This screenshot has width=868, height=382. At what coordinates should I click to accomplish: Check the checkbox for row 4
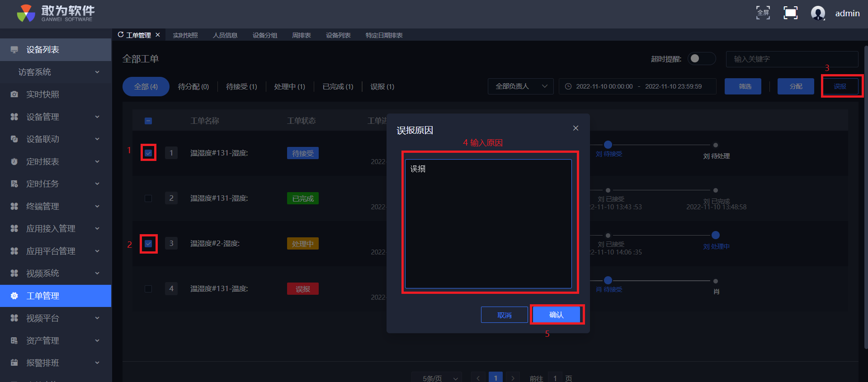148,289
